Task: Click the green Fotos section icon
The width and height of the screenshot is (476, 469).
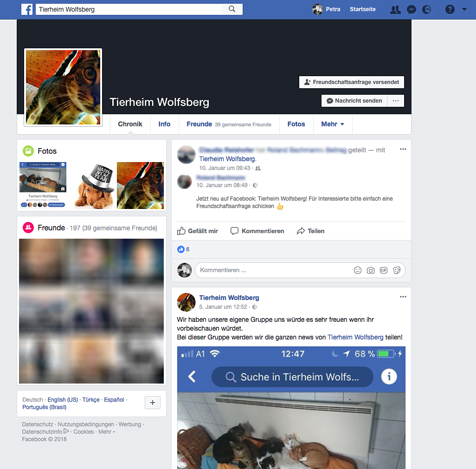Action: [28, 151]
